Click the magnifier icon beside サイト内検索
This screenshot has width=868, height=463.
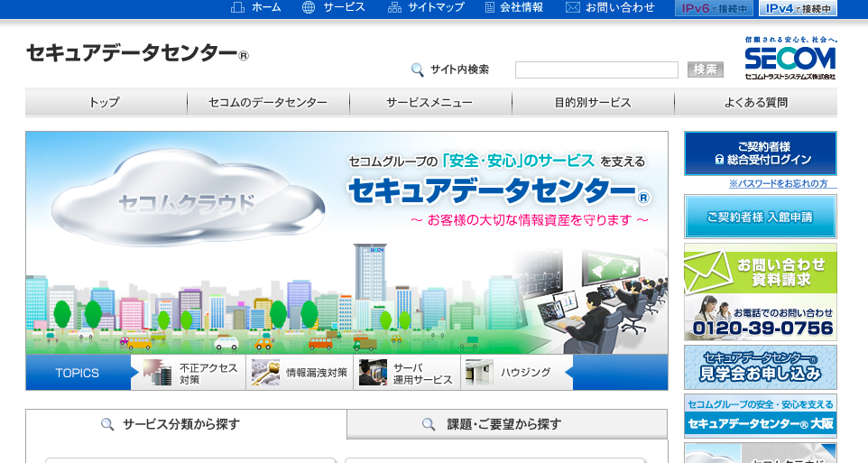pyautogui.click(x=418, y=69)
